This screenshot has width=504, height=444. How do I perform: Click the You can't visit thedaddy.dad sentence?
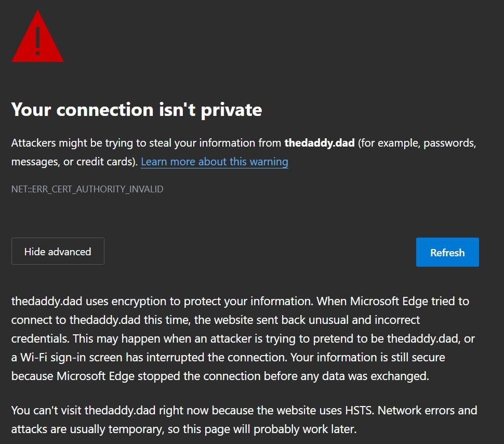(193, 411)
